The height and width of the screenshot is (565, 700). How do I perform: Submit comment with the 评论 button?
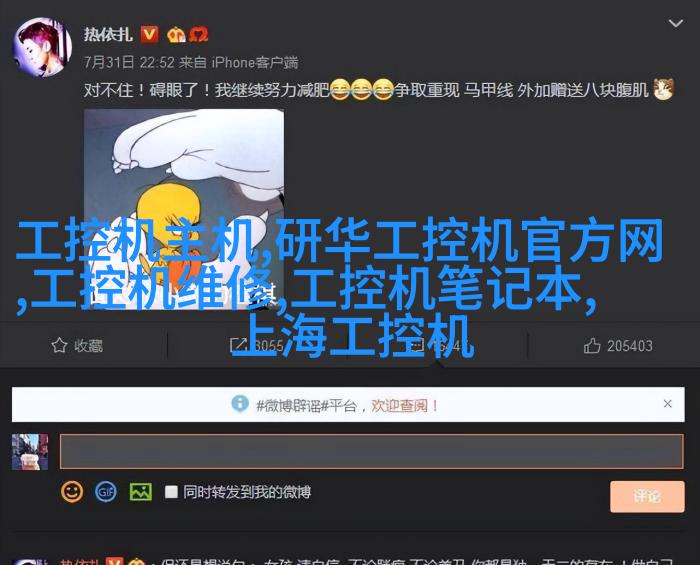(647, 496)
